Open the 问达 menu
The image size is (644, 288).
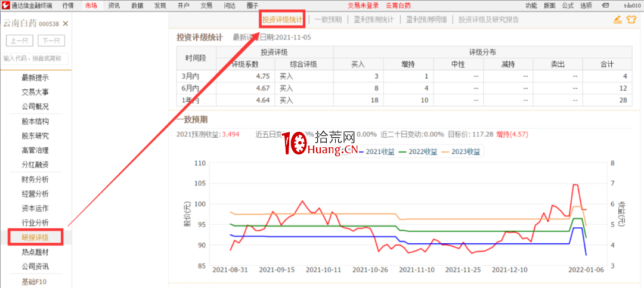coord(230,6)
